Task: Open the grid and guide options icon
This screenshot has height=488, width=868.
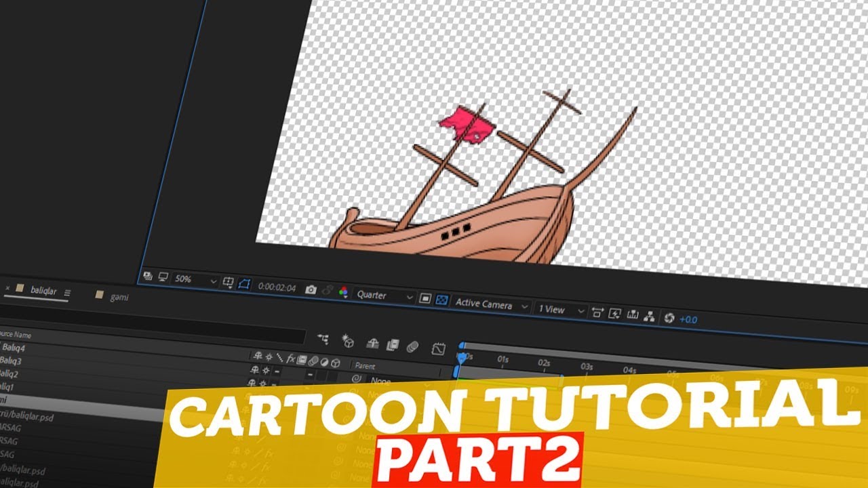Action: point(229,281)
